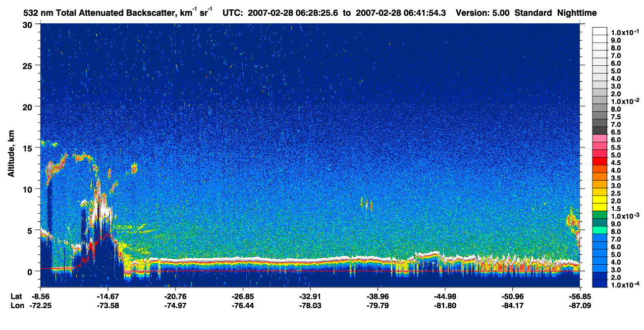Select latitude value '-20.76'
The height and width of the screenshot is (330, 644).
point(174,296)
